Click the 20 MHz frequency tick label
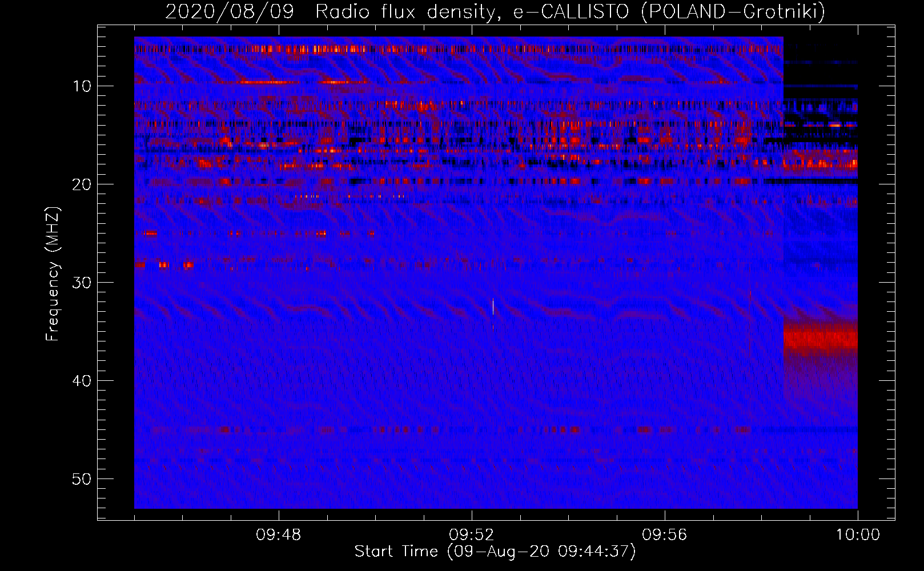This screenshot has width=924, height=571. coord(82,184)
